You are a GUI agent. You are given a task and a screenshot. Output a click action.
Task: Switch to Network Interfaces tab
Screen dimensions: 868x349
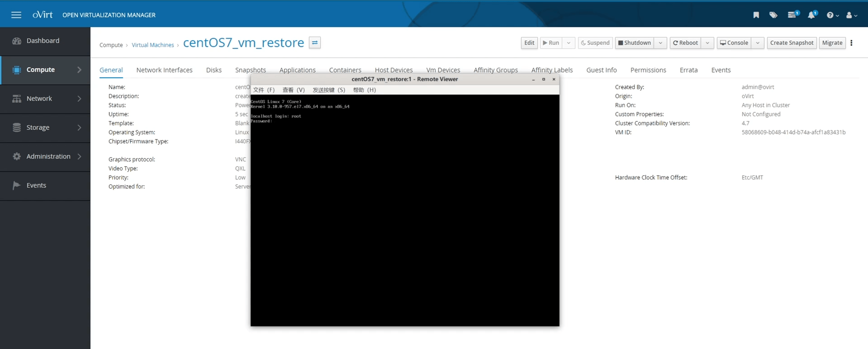[x=165, y=70]
